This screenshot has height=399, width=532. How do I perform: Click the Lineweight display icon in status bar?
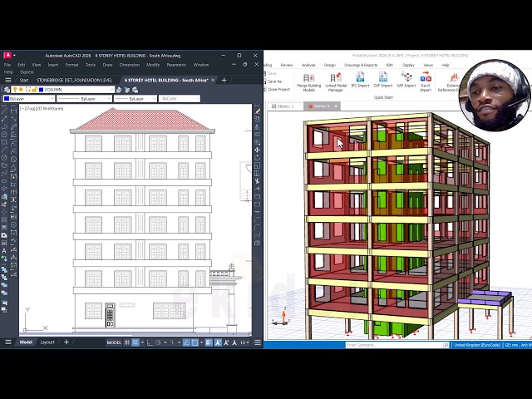[209, 342]
